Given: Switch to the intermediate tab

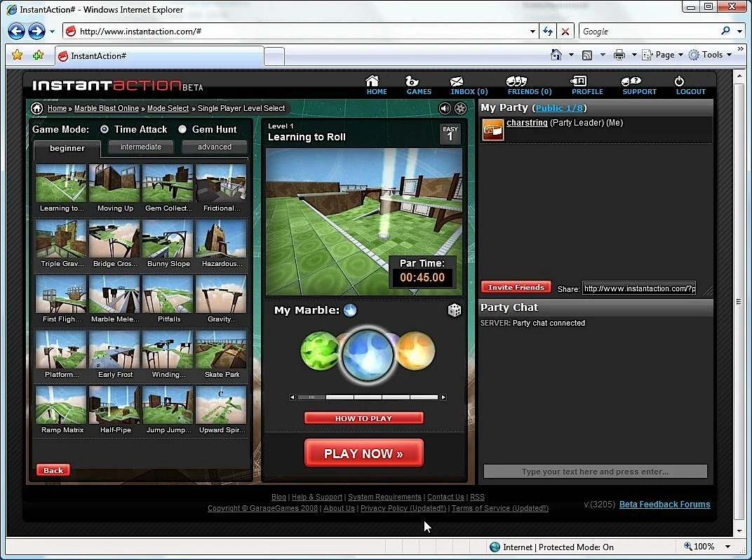Looking at the screenshot, I should (140, 147).
